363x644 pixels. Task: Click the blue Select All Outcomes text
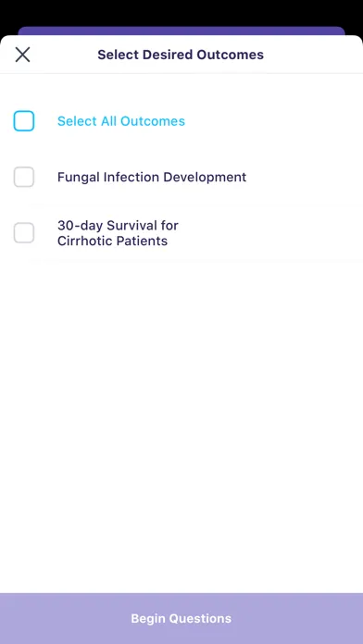(121, 121)
